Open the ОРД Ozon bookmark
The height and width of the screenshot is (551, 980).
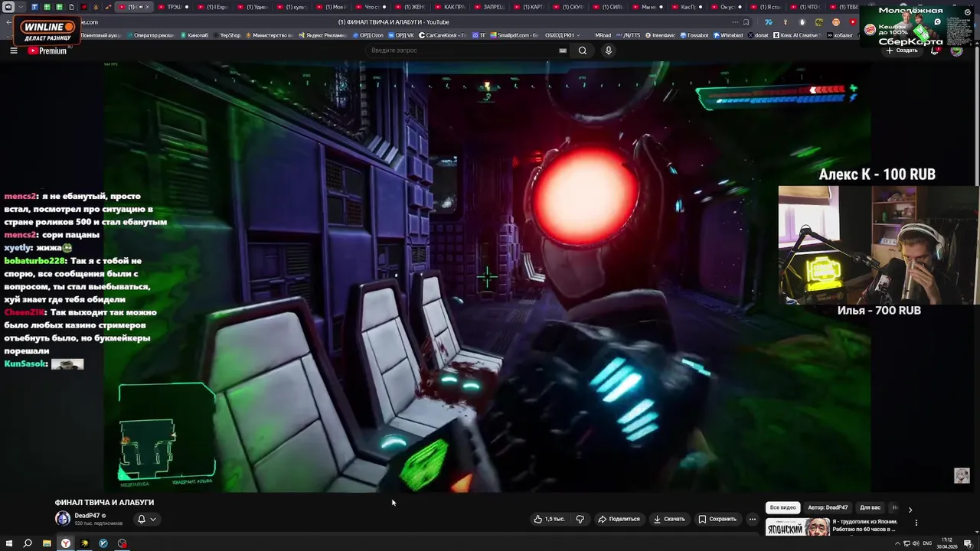coord(368,35)
